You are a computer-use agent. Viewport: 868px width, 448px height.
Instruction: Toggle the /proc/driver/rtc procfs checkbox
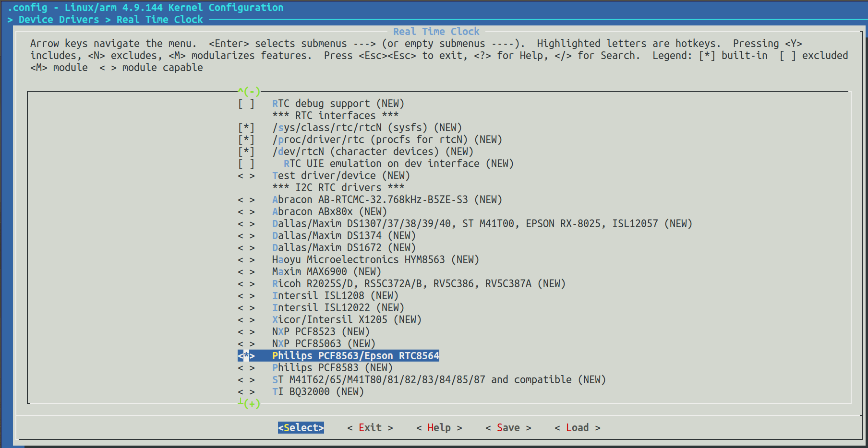click(x=246, y=140)
